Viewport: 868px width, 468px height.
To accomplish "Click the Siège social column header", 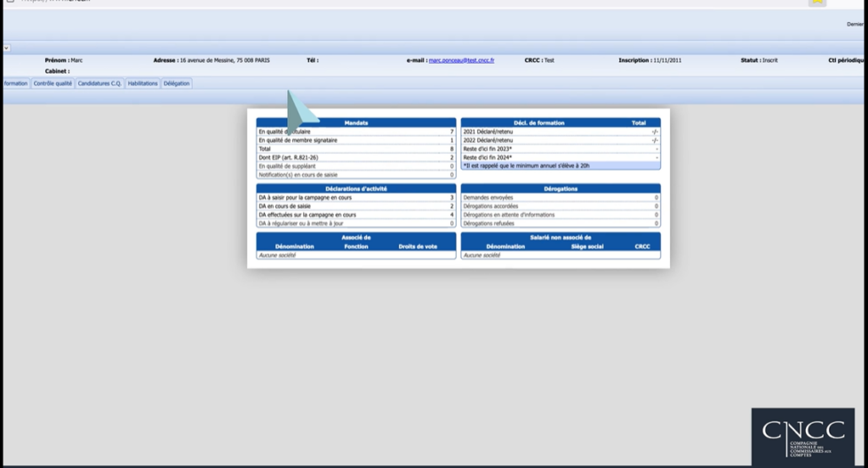I will point(587,247).
